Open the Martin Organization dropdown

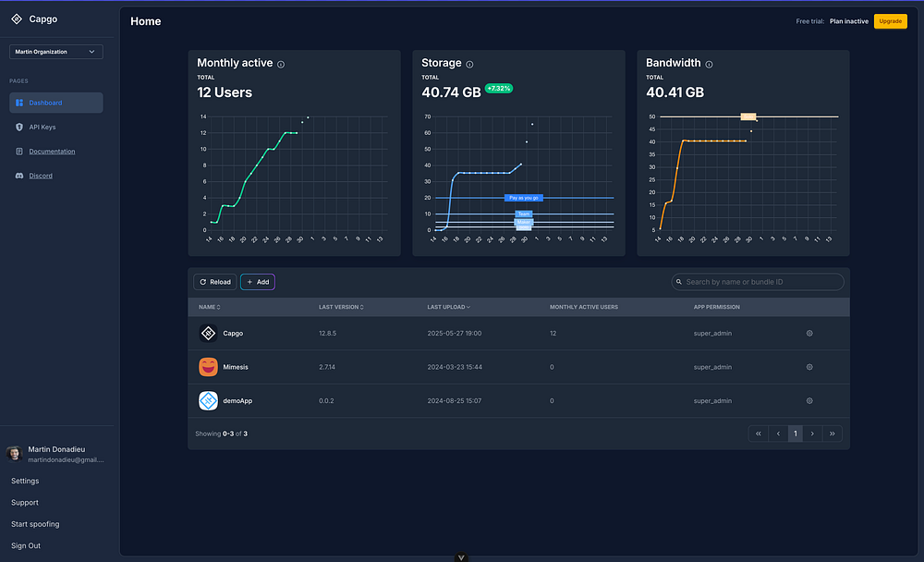56,52
